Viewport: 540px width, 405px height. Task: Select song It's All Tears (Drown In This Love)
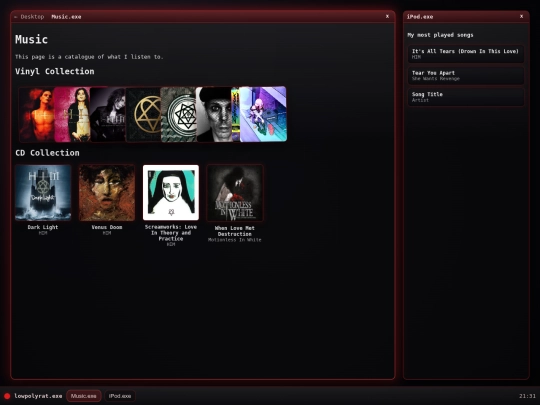pos(466,54)
